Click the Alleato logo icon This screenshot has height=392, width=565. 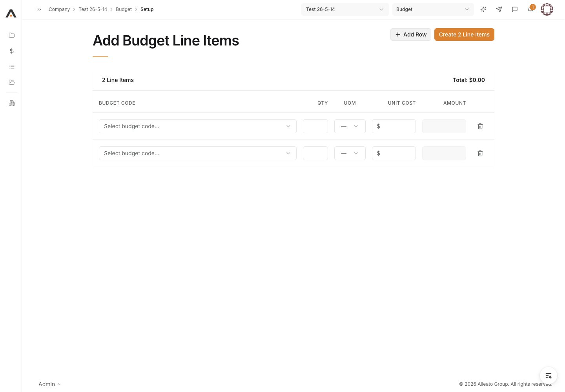(x=11, y=14)
